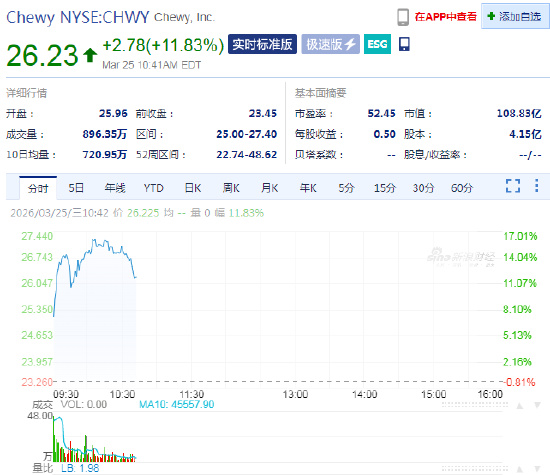The width and height of the screenshot is (550, 475).
Task: Open the 在APP中查看 link
Action: pyautogui.click(x=445, y=17)
